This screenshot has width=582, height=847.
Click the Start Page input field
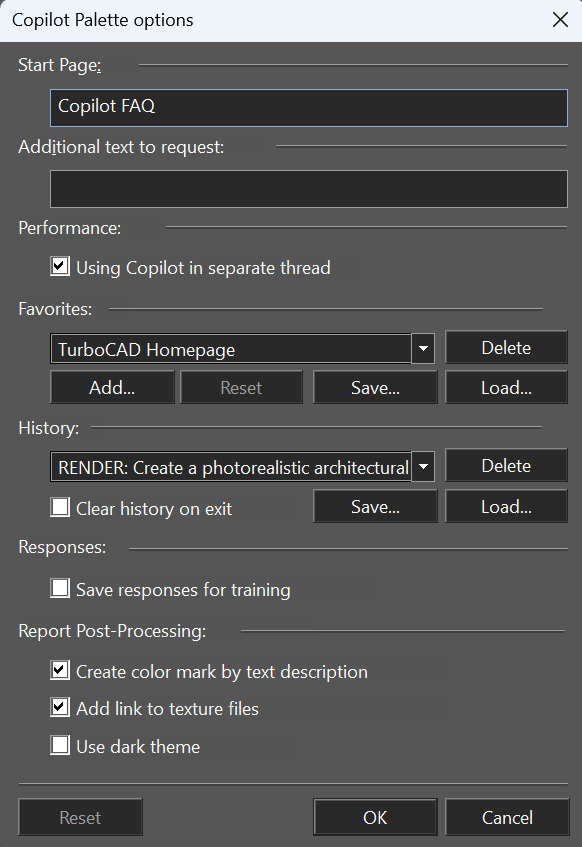tap(309, 107)
